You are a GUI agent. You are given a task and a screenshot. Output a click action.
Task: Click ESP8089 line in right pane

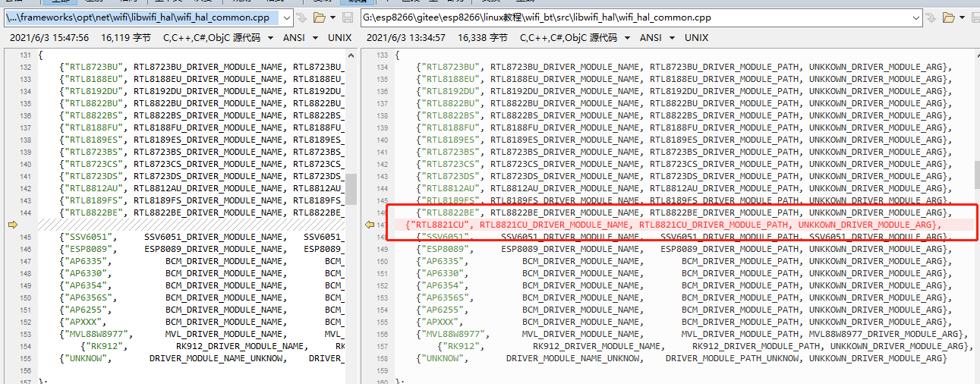pyautogui.click(x=683, y=249)
